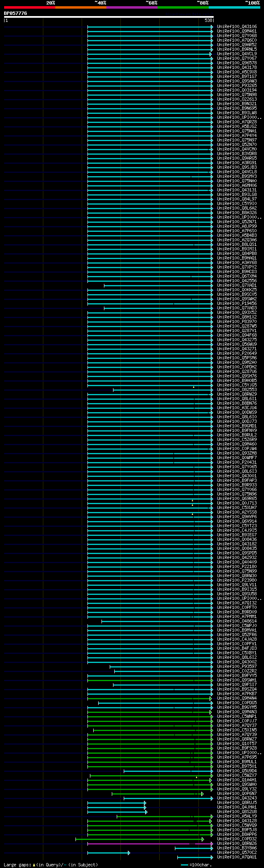This screenshot has height=868, width=264.
Task: Select the UniRef100_Q93ZM8 label
Action: 237,453
